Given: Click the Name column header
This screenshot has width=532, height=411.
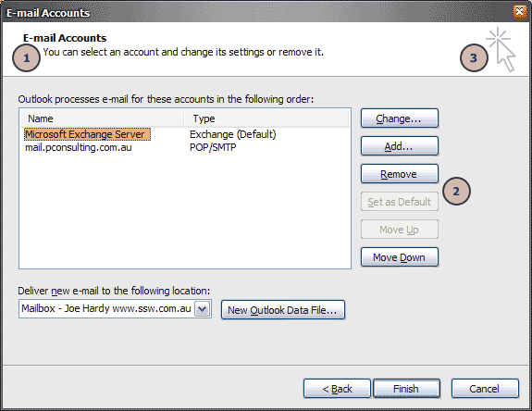Looking at the screenshot, I should coord(102,118).
